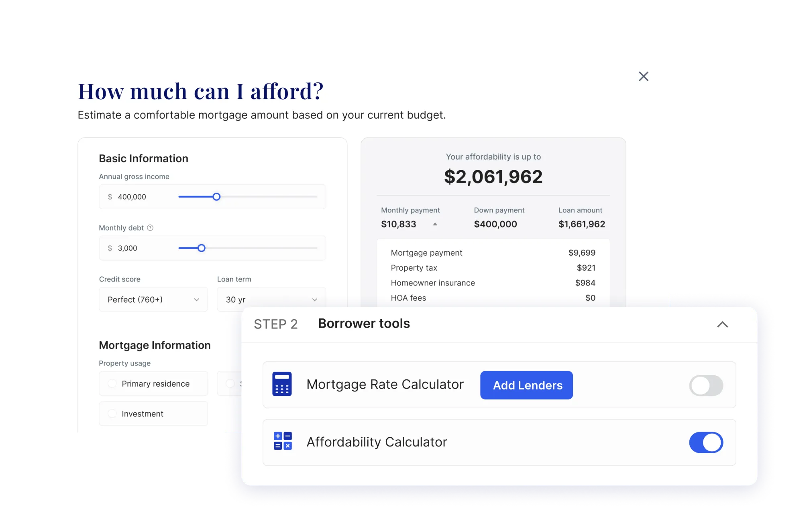Select the Primary residence radio button
Screen dimensions: 803x532
pyautogui.click(x=112, y=383)
